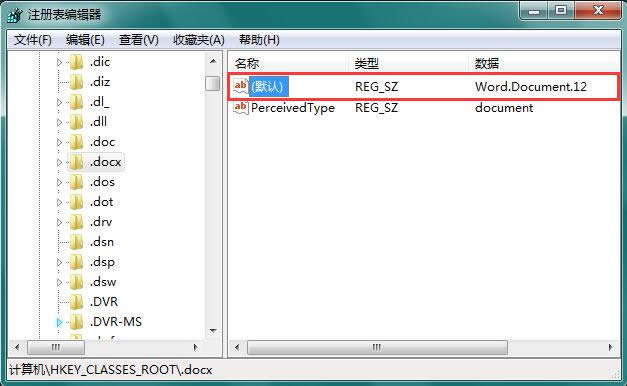Expand the .drv tree node
This screenshot has width=627, height=386.
coord(59,222)
